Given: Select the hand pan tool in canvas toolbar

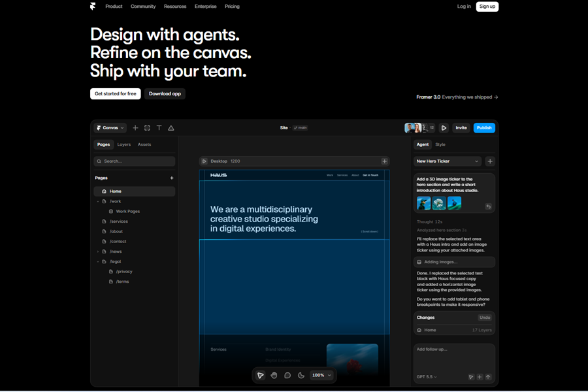Looking at the screenshot, I should 274,375.
